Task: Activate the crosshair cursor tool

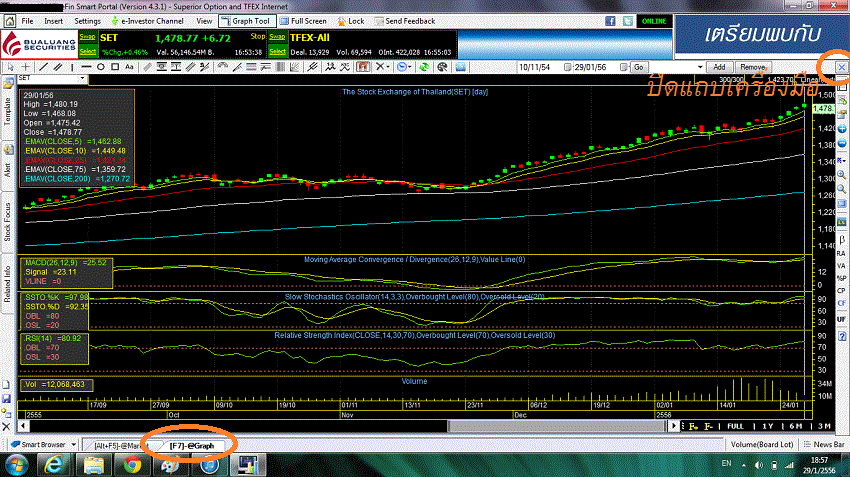Action: [x=25, y=67]
